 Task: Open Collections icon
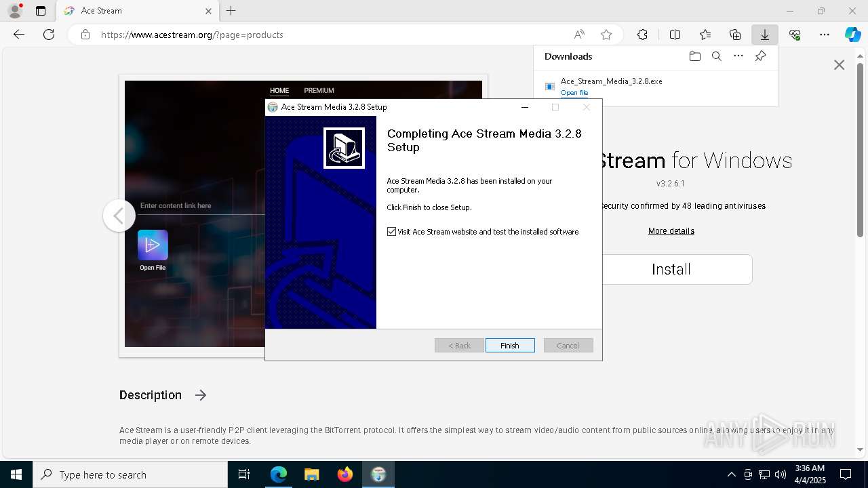pyautogui.click(x=735, y=35)
